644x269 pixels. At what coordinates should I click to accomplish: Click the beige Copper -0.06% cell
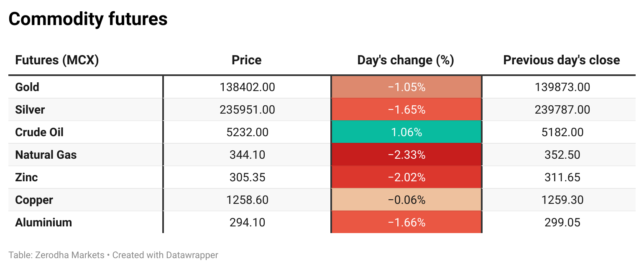pyautogui.click(x=406, y=200)
